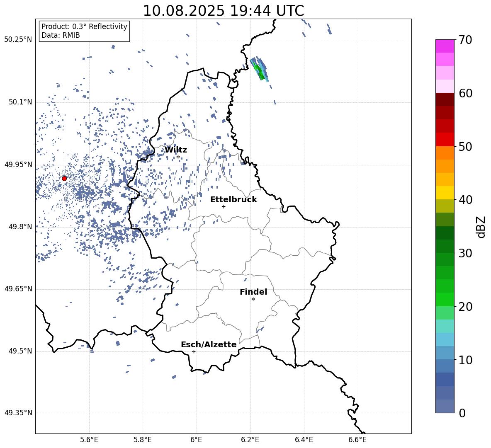
Task: Click the 49.35°N latitude label
Action: point(18,413)
